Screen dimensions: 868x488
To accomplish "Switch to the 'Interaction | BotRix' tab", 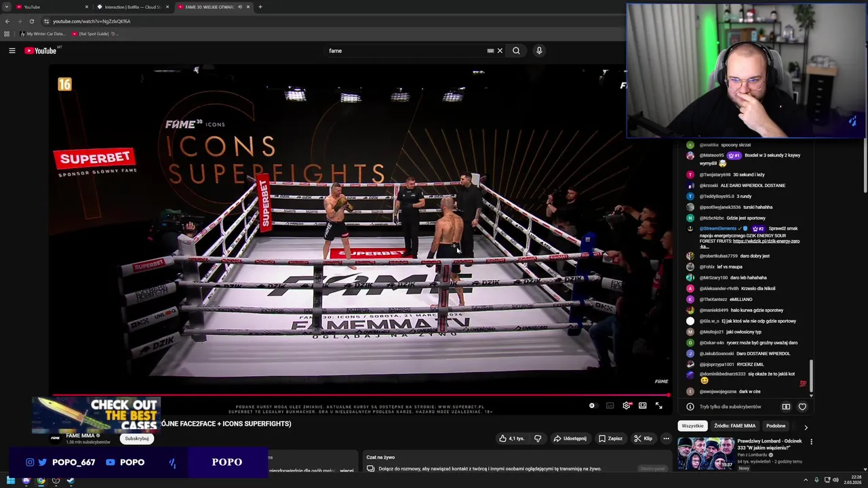I will 132,7.
